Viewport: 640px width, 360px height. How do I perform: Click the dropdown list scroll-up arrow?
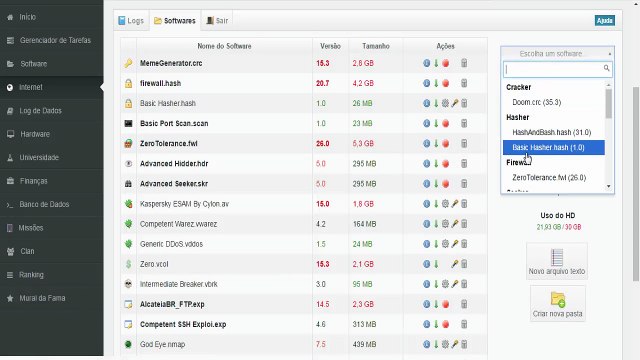(x=609, y=85)
